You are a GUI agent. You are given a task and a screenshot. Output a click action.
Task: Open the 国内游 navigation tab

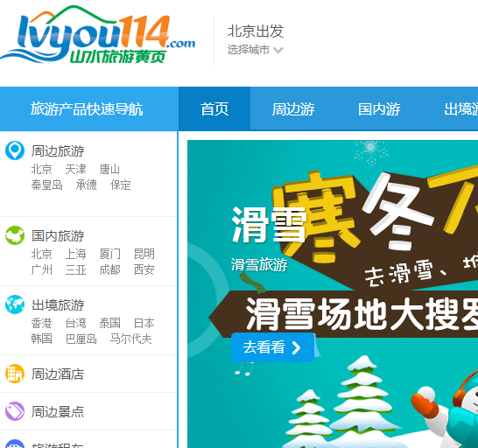pos(379,108)
